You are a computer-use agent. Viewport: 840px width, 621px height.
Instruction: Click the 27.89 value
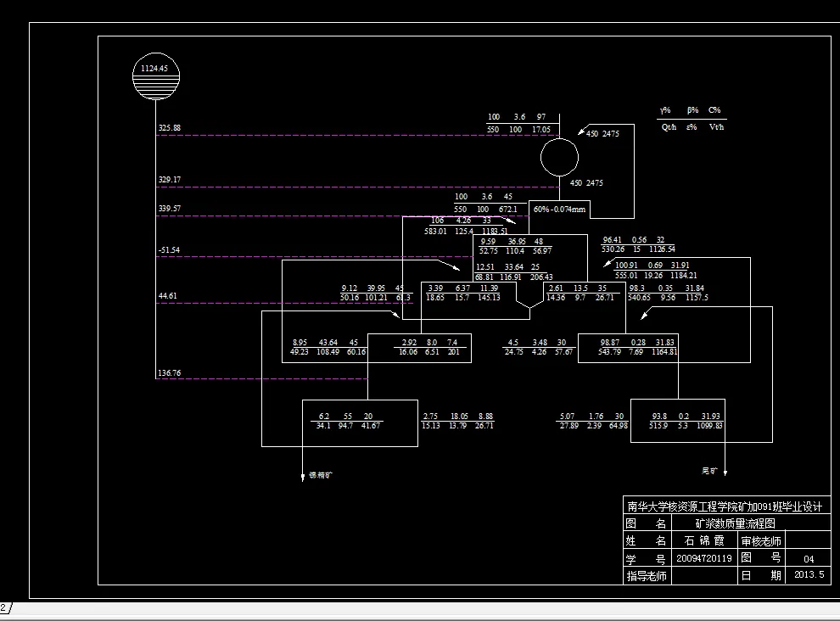(569, 425)
